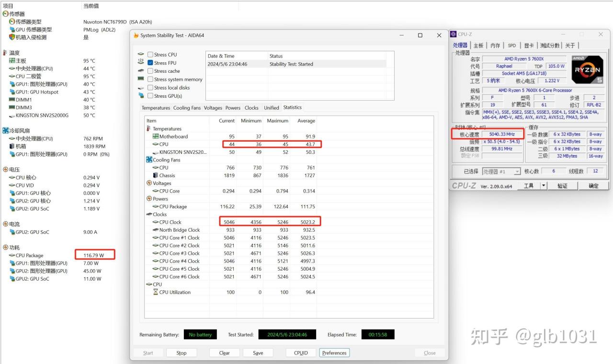The image size is (613, 364).
Task: Click the icon beside Stress cache
Action: click(x=141, y=71)
